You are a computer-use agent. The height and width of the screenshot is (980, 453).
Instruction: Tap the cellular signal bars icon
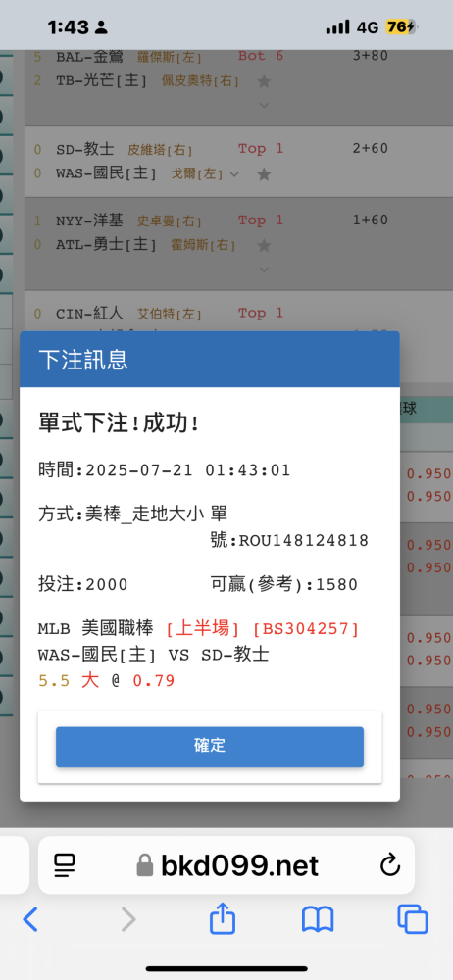point(338,26)
